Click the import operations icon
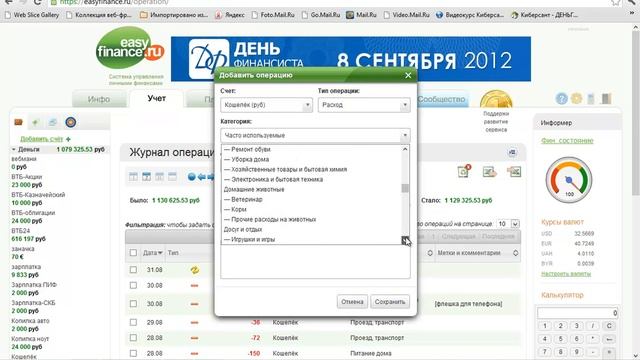The image size is (640, 360). click(x=489, y=172)
